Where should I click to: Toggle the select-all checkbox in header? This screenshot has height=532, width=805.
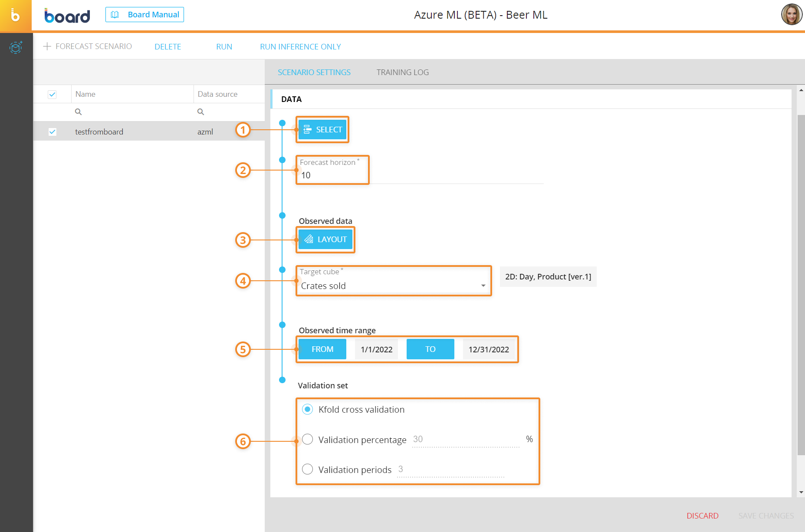click(52, 94)
